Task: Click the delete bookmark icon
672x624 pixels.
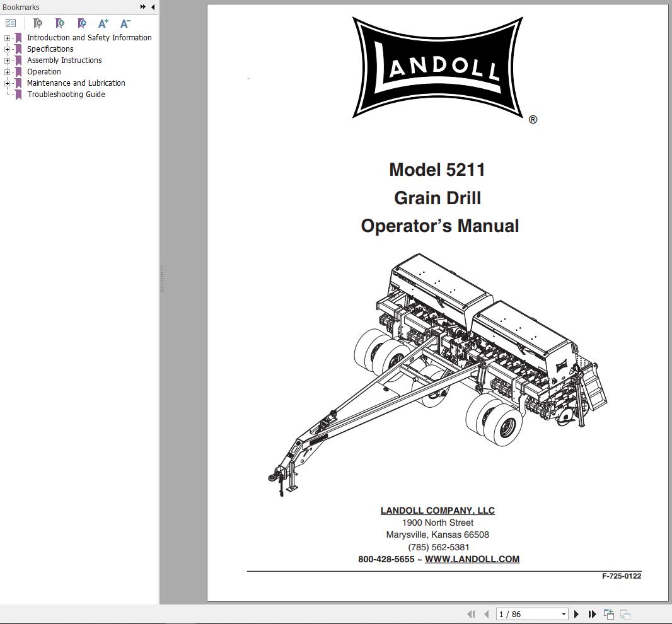Action: pyautogui.click(x=38, y=23)
